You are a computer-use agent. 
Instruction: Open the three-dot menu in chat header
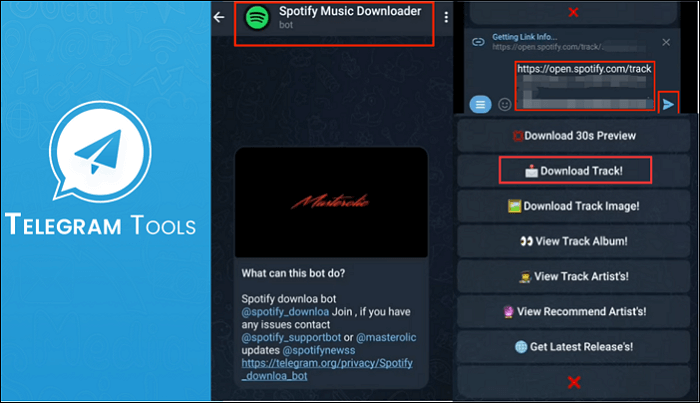pos(446,19)
